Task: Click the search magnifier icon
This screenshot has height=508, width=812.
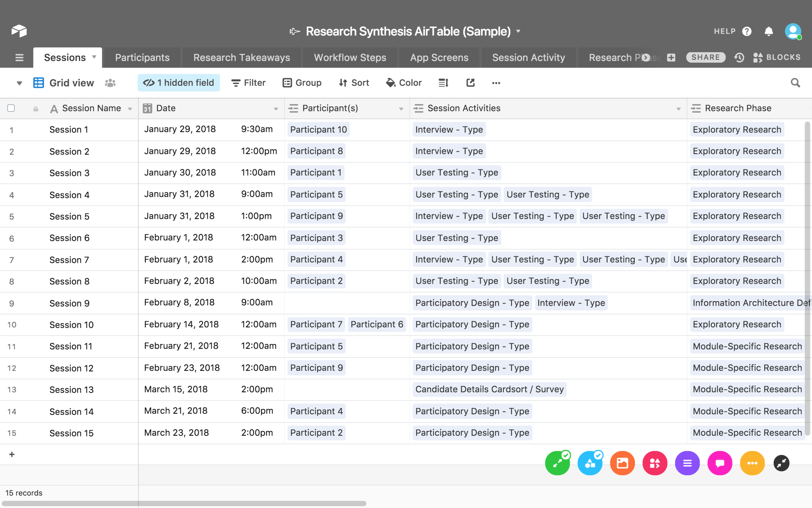Action: pyautogui.click(x=795, y=83)
